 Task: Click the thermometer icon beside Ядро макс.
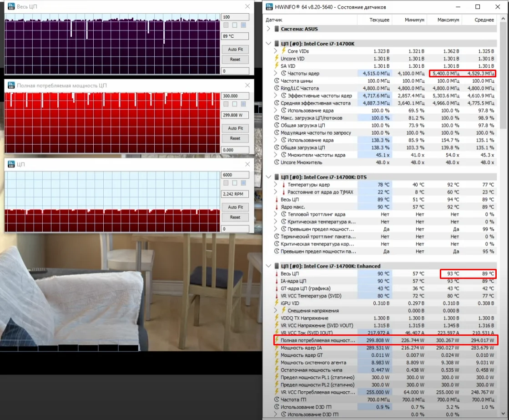(277, 207)
